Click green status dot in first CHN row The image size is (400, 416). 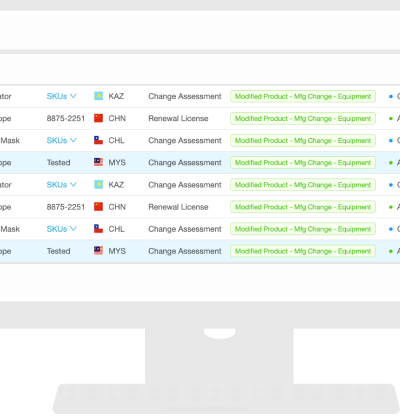pos(391,118)
